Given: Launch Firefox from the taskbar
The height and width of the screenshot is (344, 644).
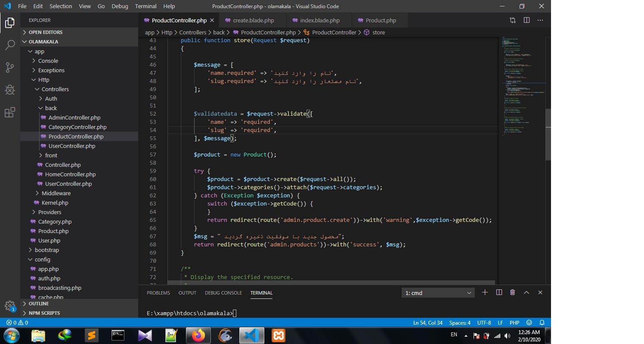Looking at the screenshot, I should [x=198, y=335].
